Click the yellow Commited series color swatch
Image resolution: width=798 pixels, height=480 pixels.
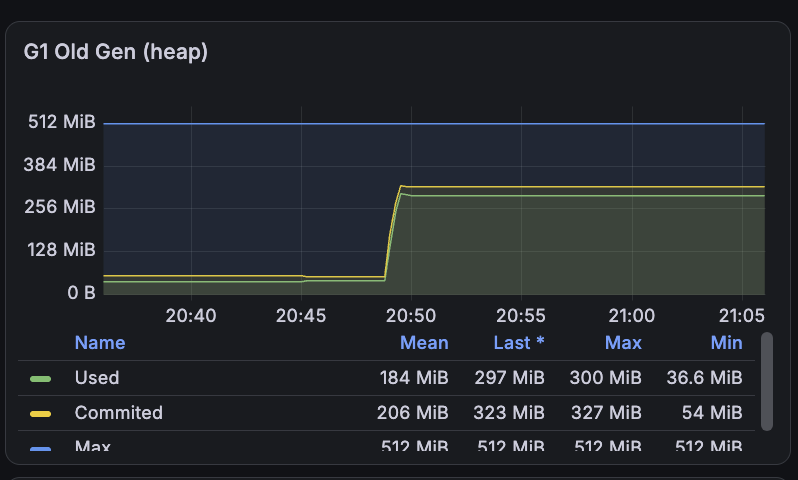click(40, 414)
